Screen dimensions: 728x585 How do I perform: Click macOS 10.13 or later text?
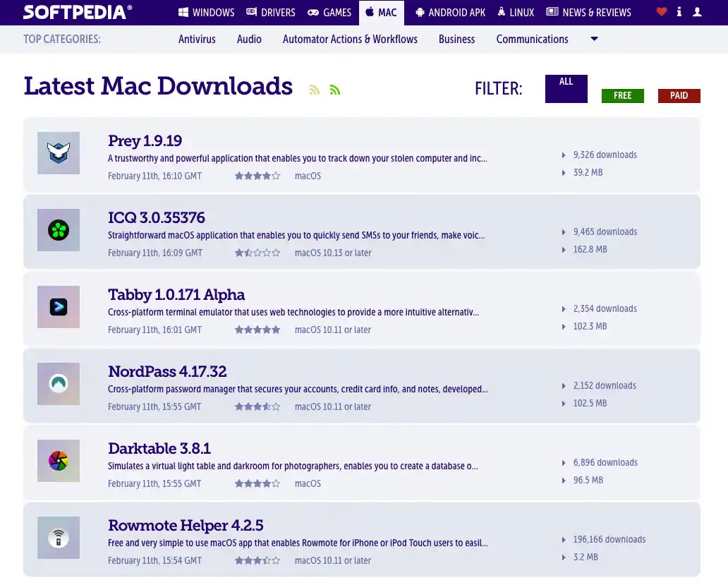[333, 253]
